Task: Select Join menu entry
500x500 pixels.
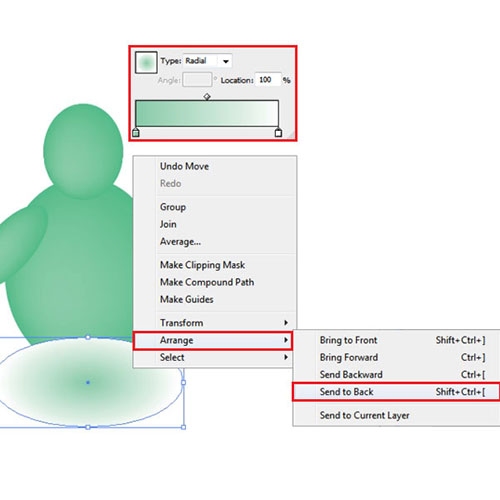Action: (x=168, y=224)
